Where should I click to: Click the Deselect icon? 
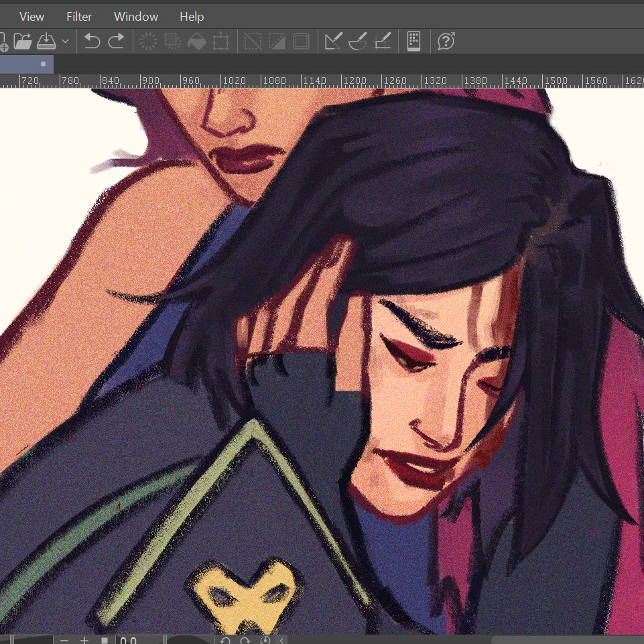pos(253,42)
